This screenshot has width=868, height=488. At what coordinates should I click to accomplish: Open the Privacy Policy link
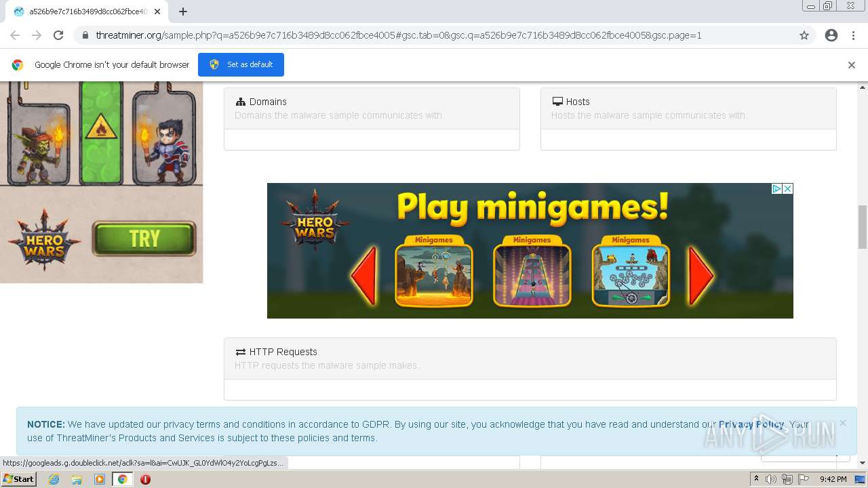tap(751, 424)
